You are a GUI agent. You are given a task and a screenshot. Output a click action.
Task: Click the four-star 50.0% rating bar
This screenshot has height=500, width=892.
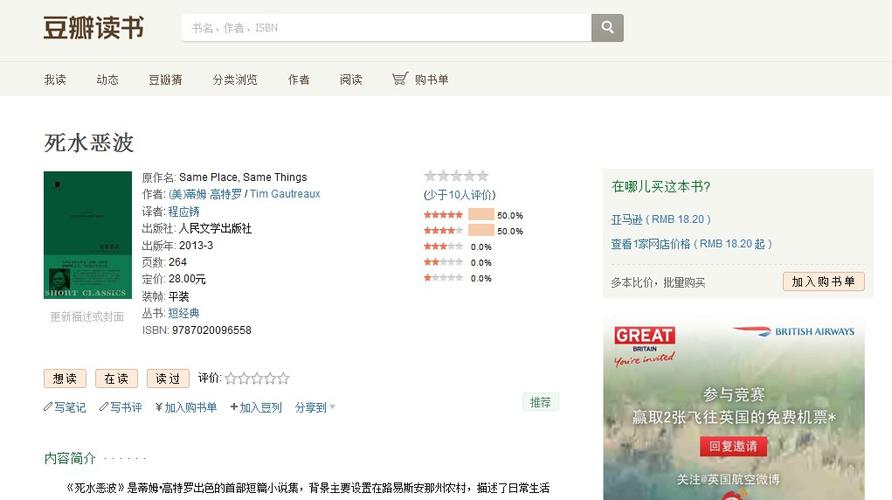pyautogui.click(x=481, y=230)
